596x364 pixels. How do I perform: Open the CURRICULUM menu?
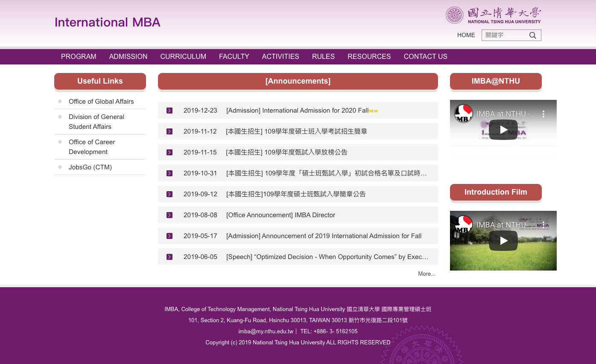(183, 56)
